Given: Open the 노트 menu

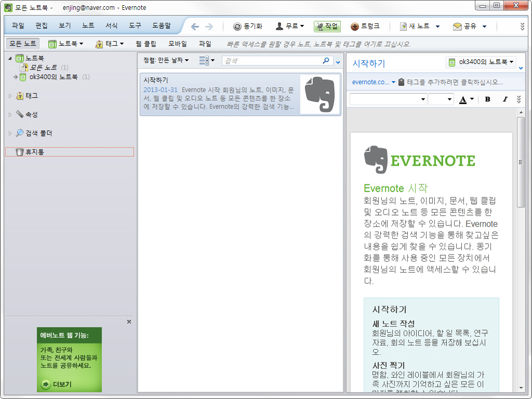Looking at the screenshot, I should tap(88, 25).
